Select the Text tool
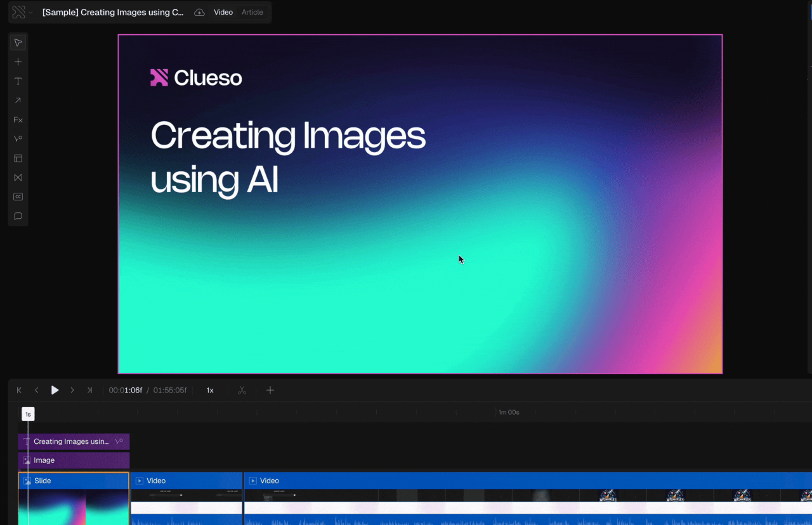Image resolution: width=812 pixels, height=525 pixels. pos(18,81)
